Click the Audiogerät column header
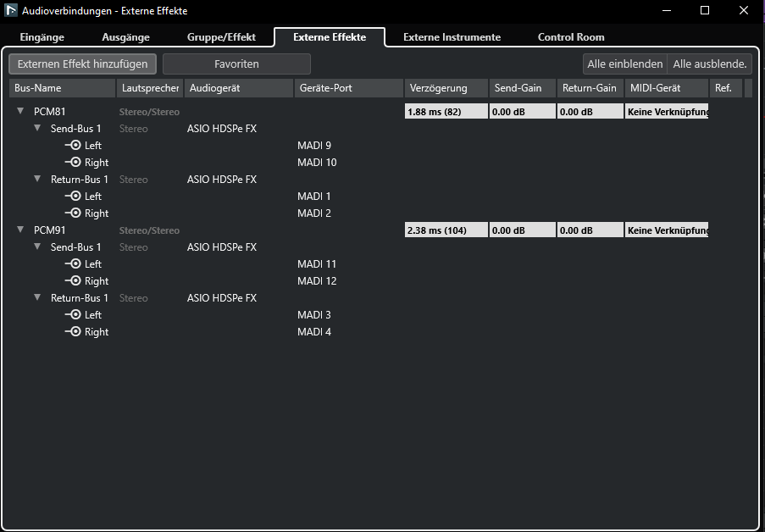 (239, 88)
